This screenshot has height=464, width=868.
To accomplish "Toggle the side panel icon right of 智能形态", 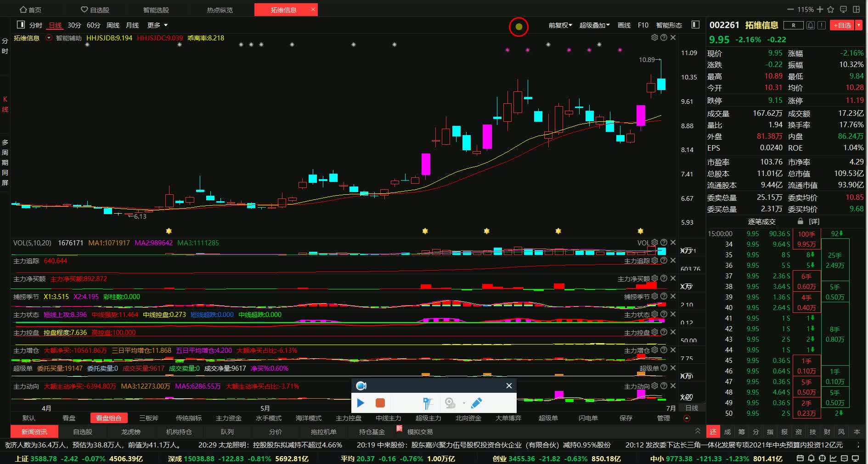I will (695, 24).
